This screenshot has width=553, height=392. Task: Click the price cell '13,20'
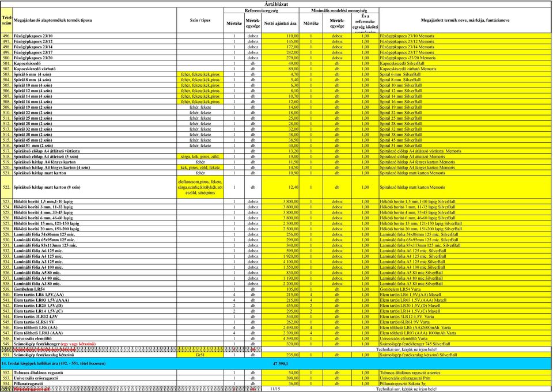coord(281,151)
